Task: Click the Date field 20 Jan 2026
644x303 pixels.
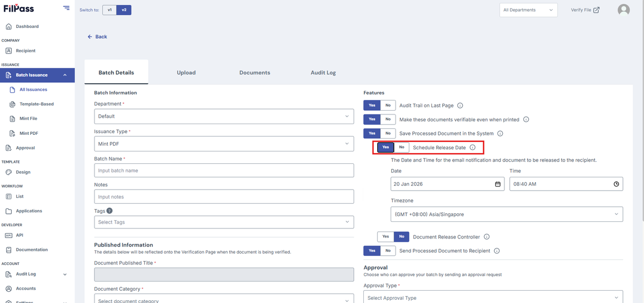Action: (448, 184)
